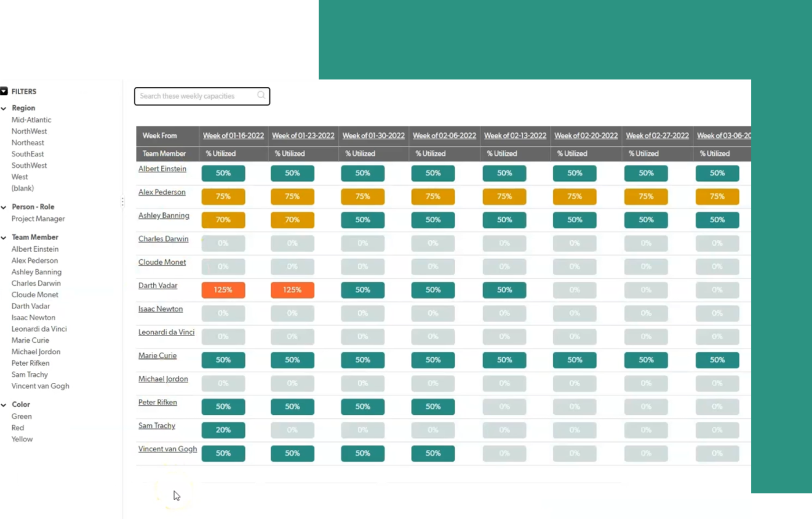Click Sam Trachy's 20% utilization cell

223,430
